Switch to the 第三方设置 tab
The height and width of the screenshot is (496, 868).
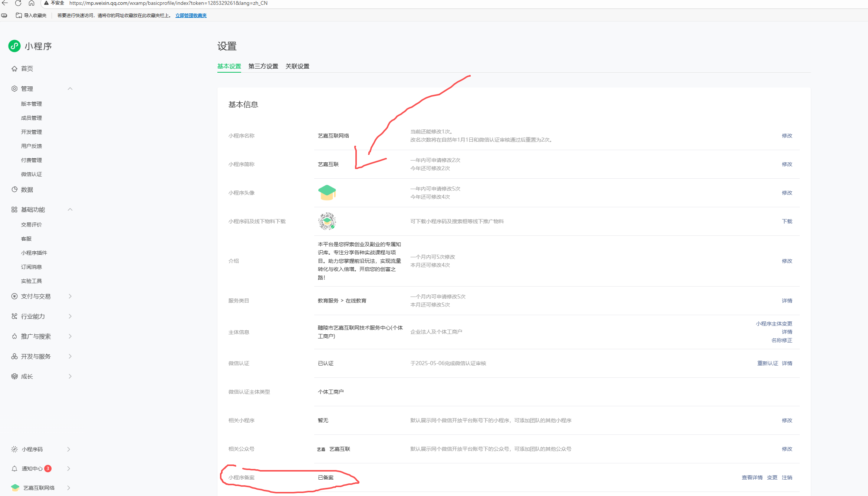[263, 66]
